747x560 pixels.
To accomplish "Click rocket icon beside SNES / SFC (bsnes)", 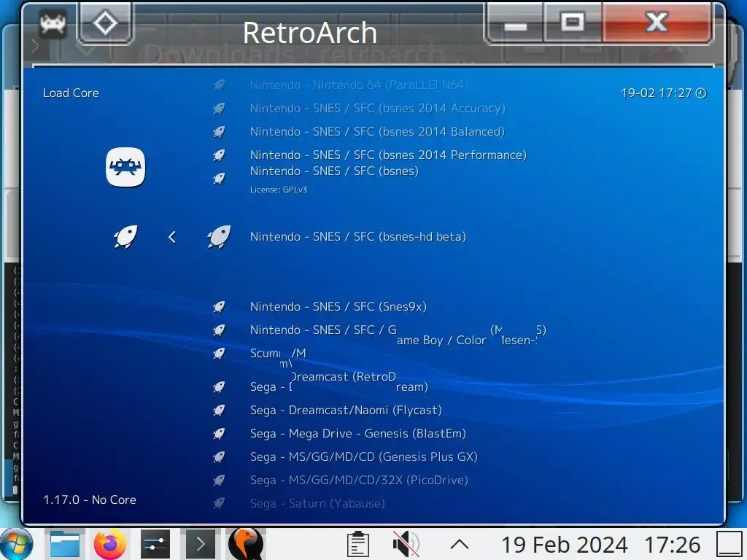I will (x=219, y=179).
